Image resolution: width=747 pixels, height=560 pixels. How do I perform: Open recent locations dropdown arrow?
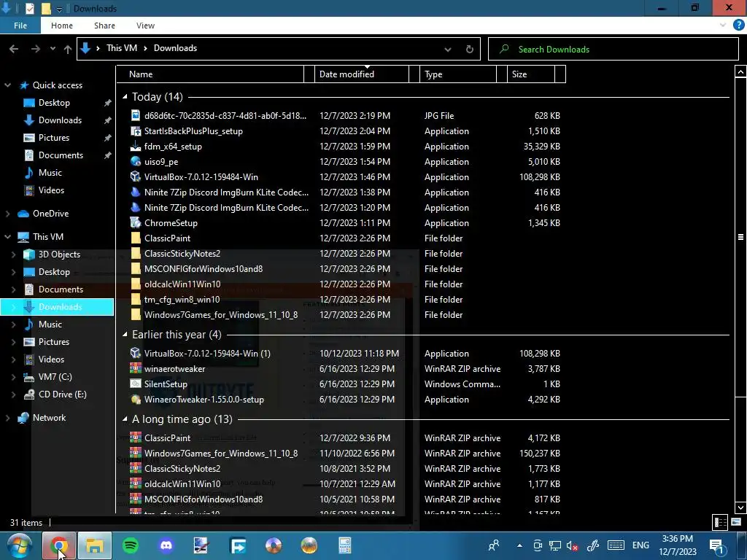[53, 49]
